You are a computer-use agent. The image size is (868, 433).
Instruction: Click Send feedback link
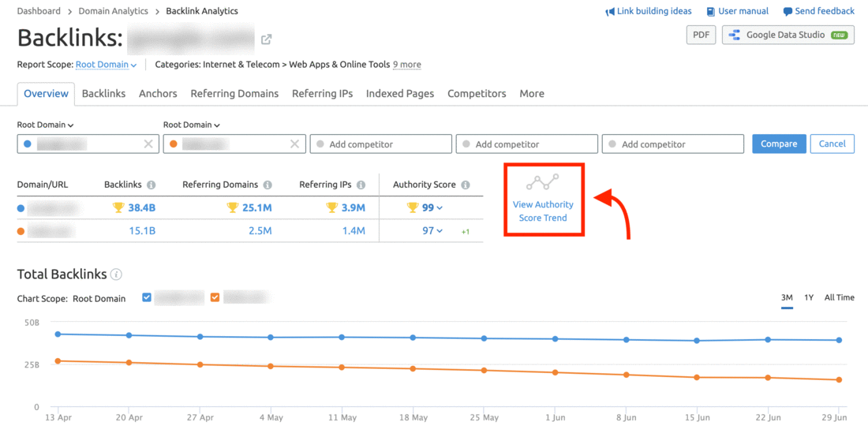pos(825,11)
